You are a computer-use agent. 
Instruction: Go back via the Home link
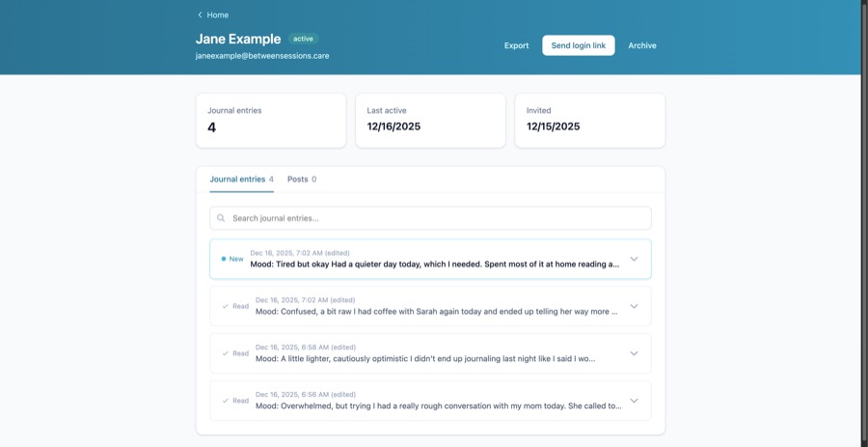click(217, 15)
